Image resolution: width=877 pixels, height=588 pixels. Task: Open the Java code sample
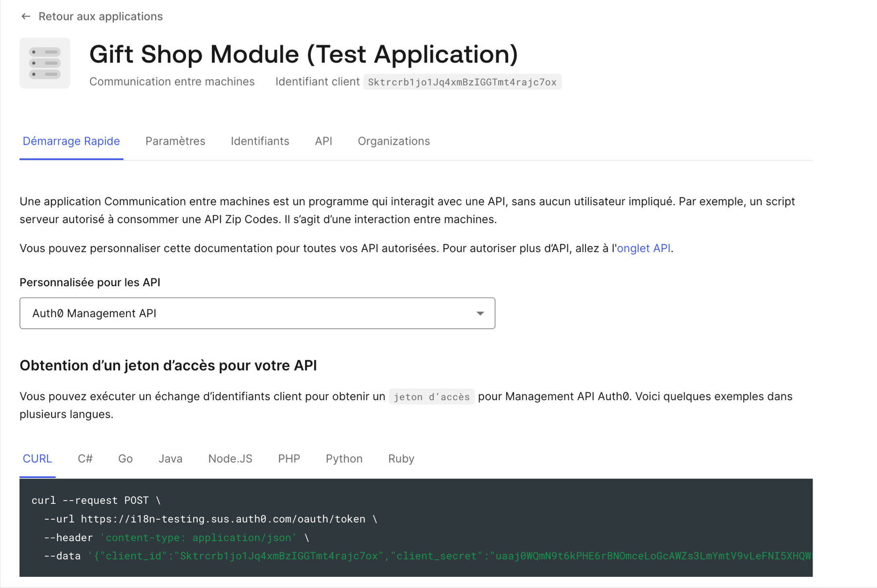(x=170, y=459)
